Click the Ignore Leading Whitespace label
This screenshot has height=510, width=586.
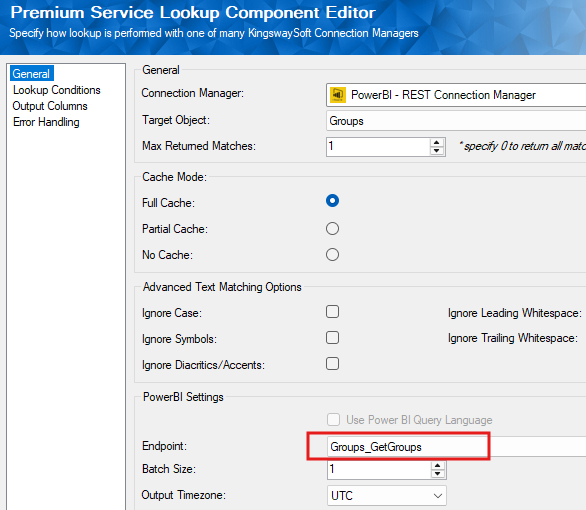pos(515,313)
